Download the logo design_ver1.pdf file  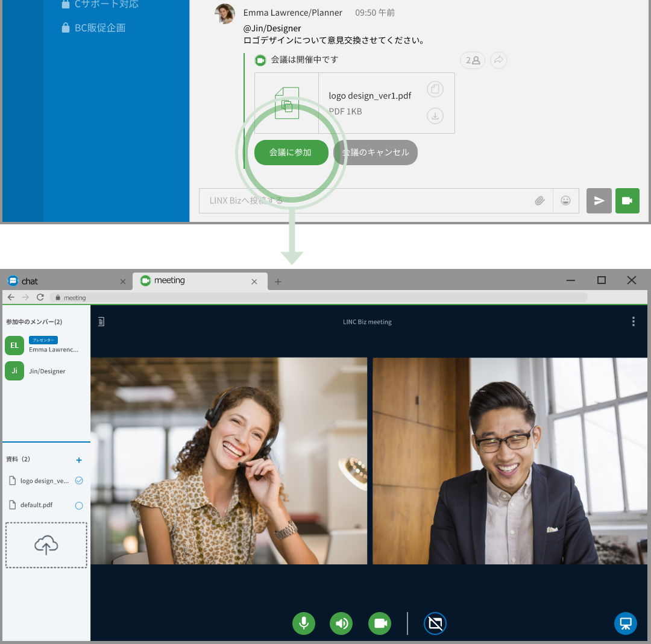(435, 116)
